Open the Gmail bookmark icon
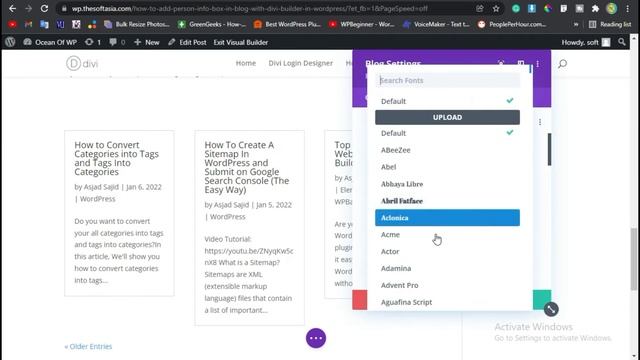The width and height of the screenshot is (640, 360). [28, 24]
